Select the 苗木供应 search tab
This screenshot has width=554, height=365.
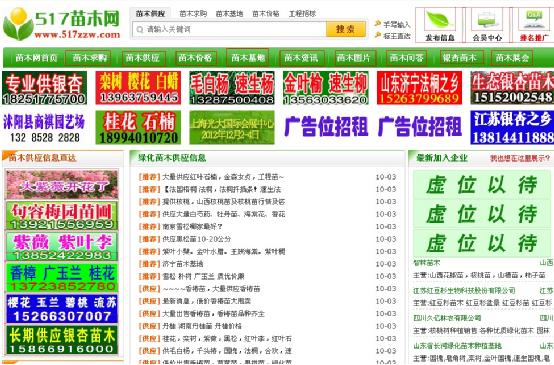(150, 14)
